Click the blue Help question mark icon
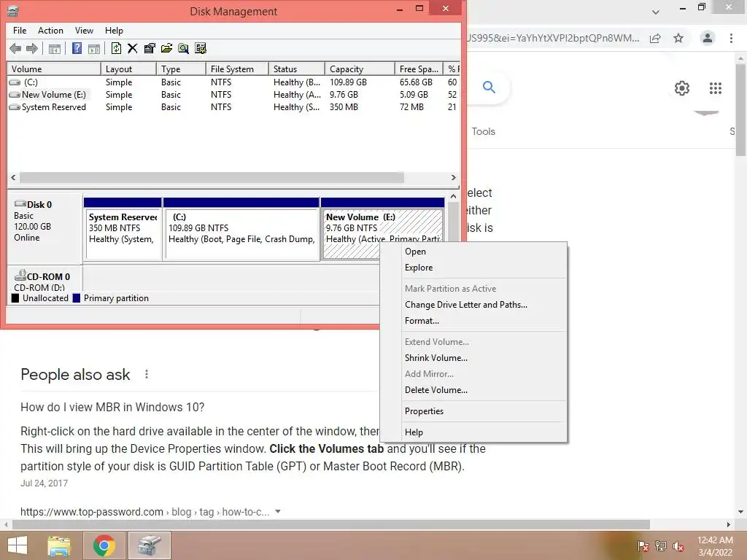The height and width of the screenshot is (560, 747). coord(77,48)
